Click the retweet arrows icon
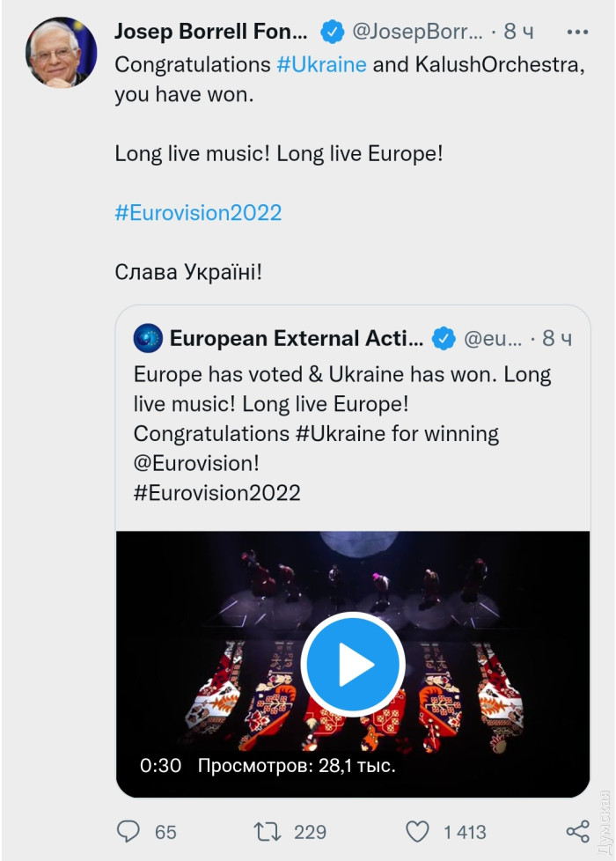 pyautogui.click(x=265, y=831)
